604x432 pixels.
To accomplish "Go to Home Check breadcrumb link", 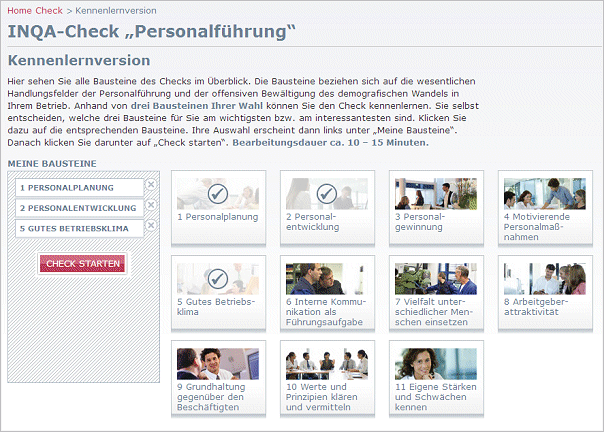I will (x=35, y=11).
